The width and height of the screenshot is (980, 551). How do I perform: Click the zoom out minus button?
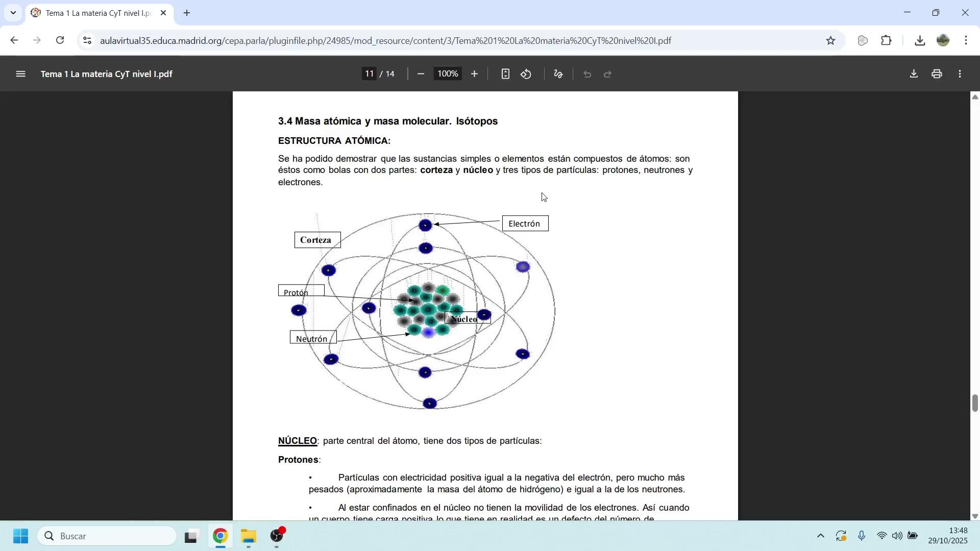[421, 74]
